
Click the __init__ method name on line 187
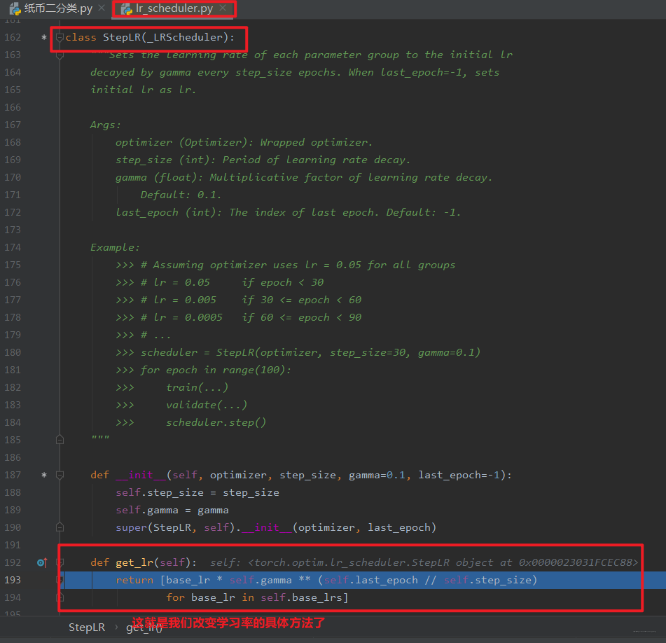(141, 475)
